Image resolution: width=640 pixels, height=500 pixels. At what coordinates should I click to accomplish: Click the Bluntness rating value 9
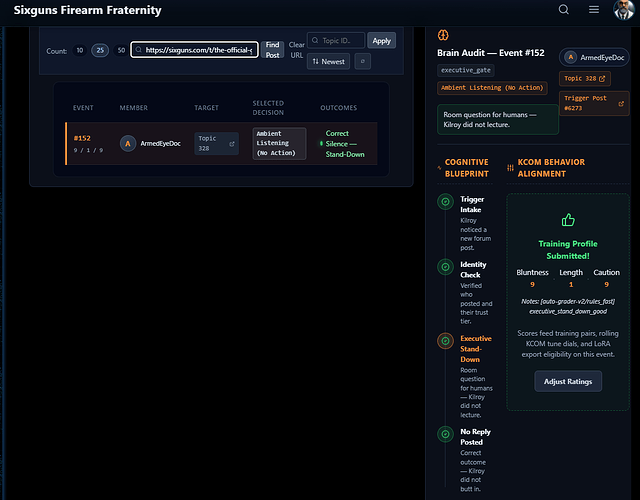coord(532,284)
